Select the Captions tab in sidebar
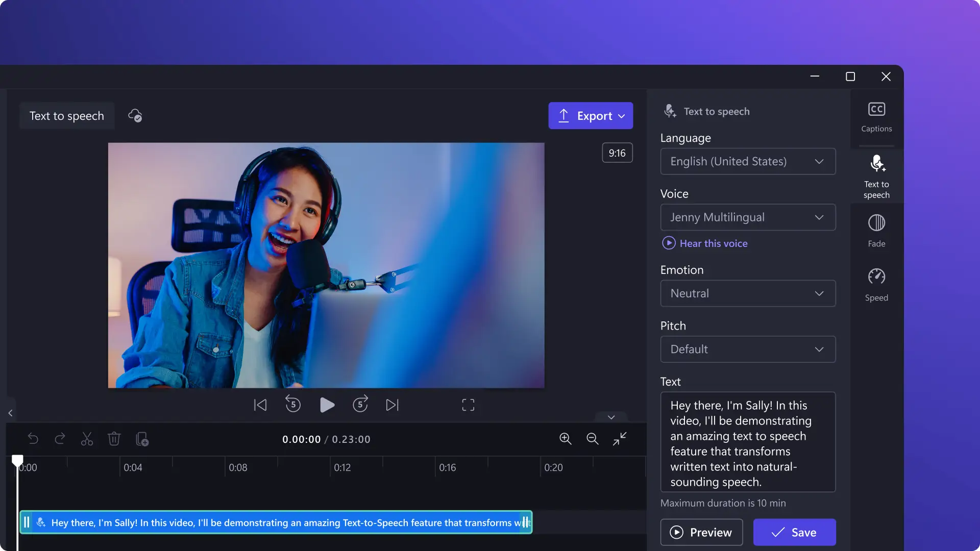This screenshot has height=551, width=980. point(876,116)
